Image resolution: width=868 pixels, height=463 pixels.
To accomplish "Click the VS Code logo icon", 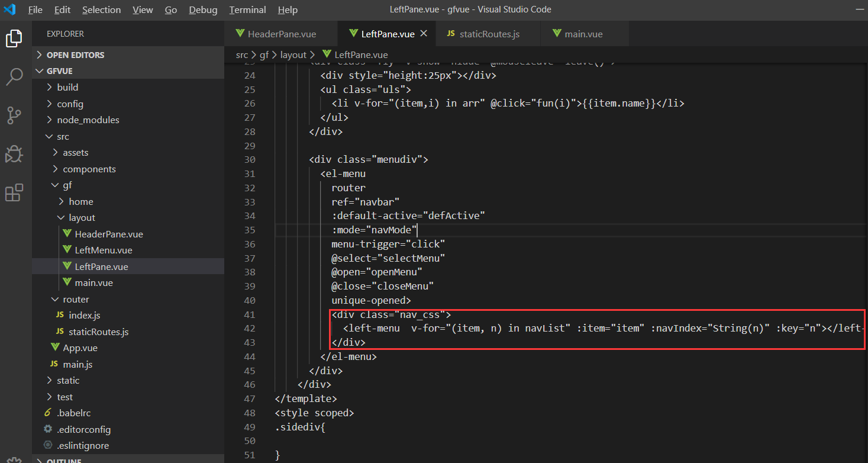I will 9,9.
